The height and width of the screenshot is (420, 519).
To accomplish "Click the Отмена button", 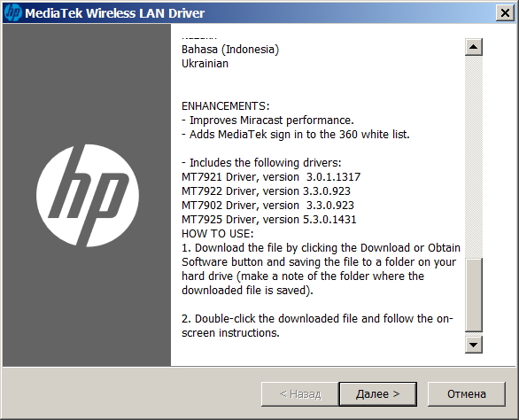I will click(467, 393).
